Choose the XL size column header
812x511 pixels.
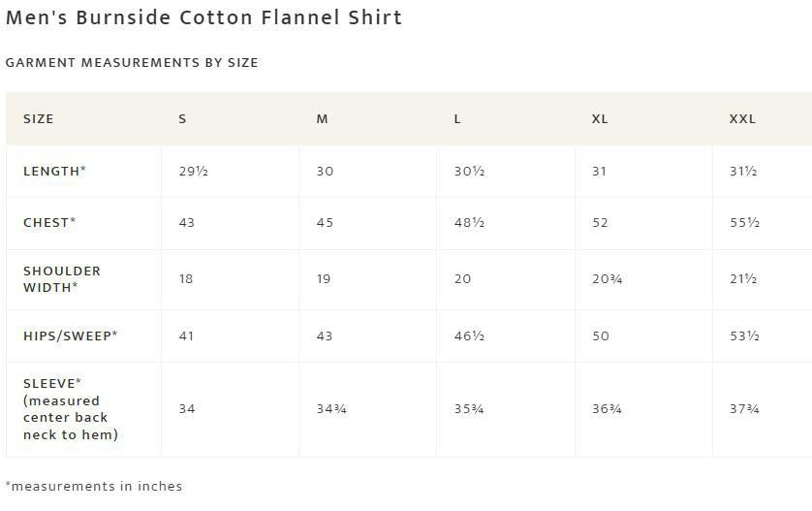600,118
